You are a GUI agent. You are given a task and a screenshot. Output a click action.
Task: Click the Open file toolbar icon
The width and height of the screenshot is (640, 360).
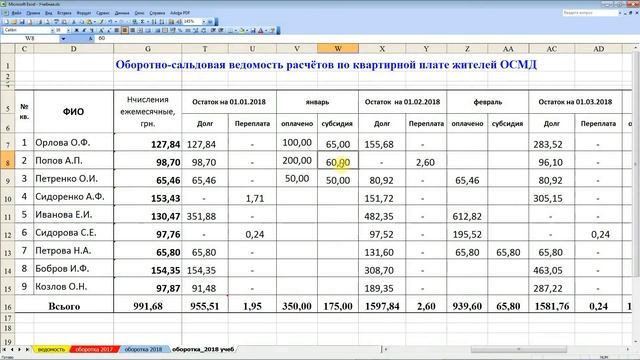[x=13, y=21]
